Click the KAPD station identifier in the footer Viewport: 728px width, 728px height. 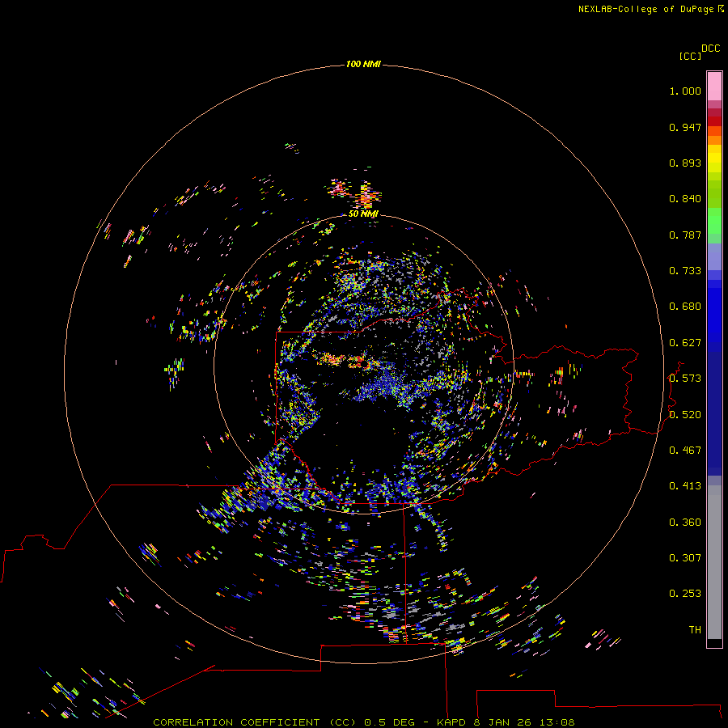[451, 722]
